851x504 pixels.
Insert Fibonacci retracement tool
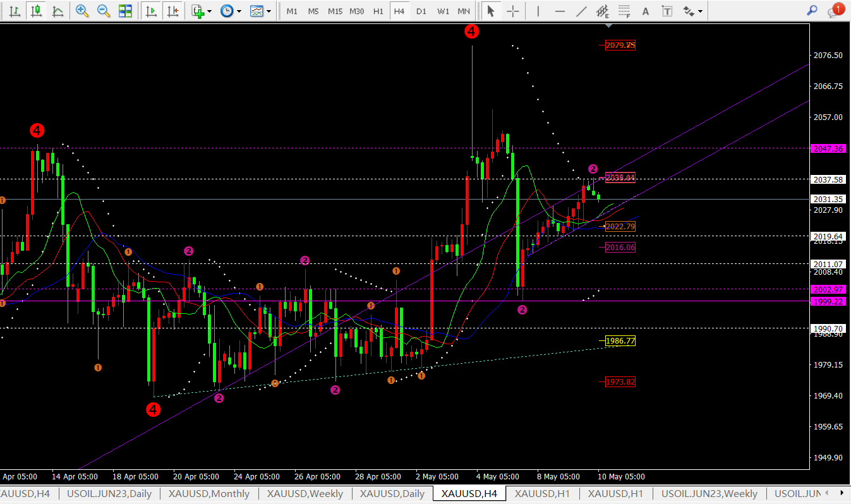tap(624, 11)
